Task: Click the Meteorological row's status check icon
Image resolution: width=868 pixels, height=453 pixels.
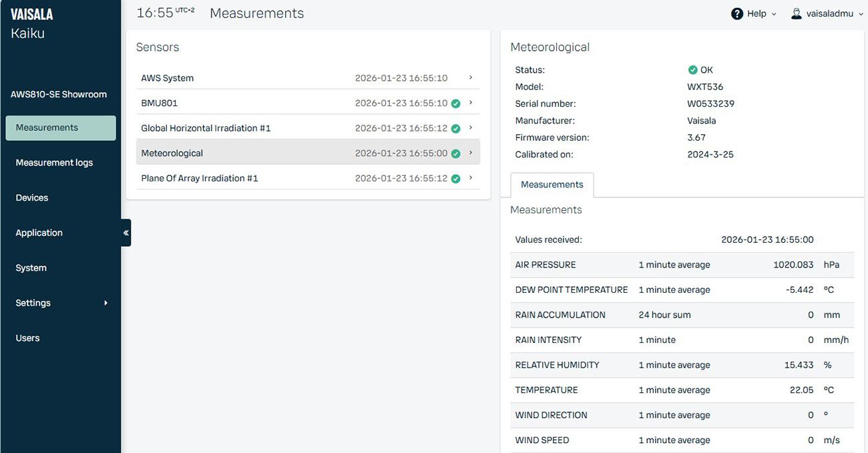Action: point(455,153)
